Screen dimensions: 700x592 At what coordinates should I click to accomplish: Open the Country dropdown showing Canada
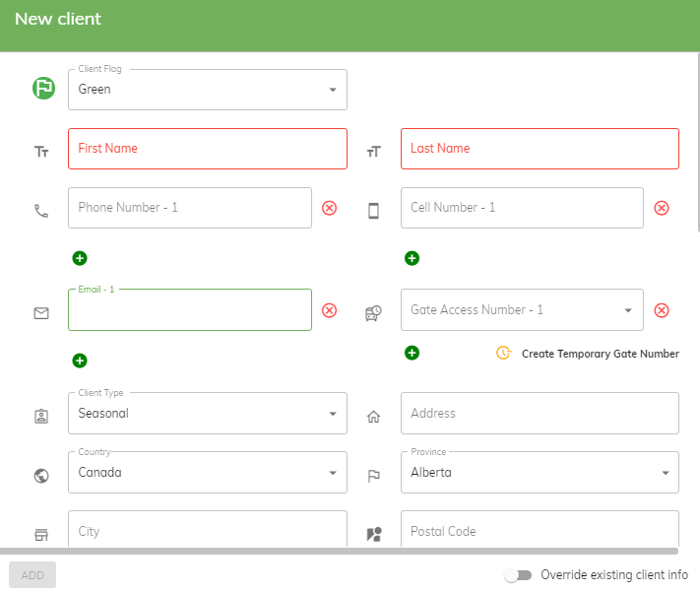[208, 472]
